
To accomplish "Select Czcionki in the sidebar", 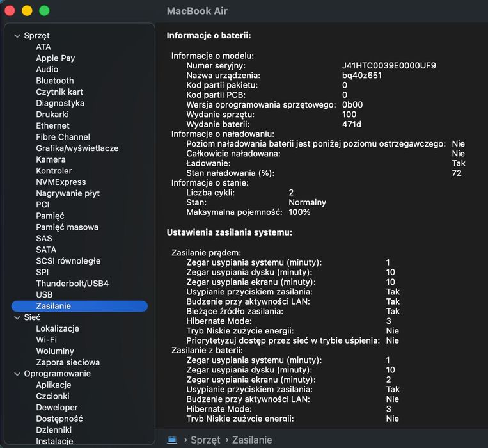I will coord(52,396).
